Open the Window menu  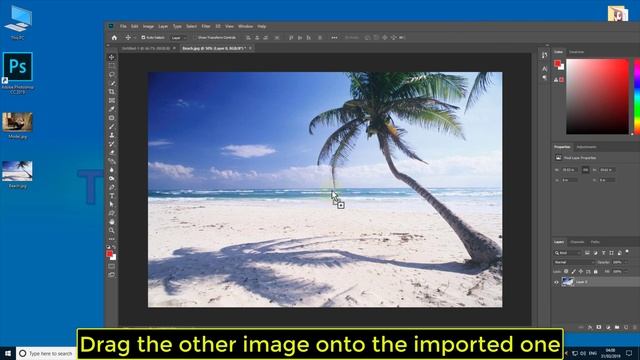coord(245,26)
